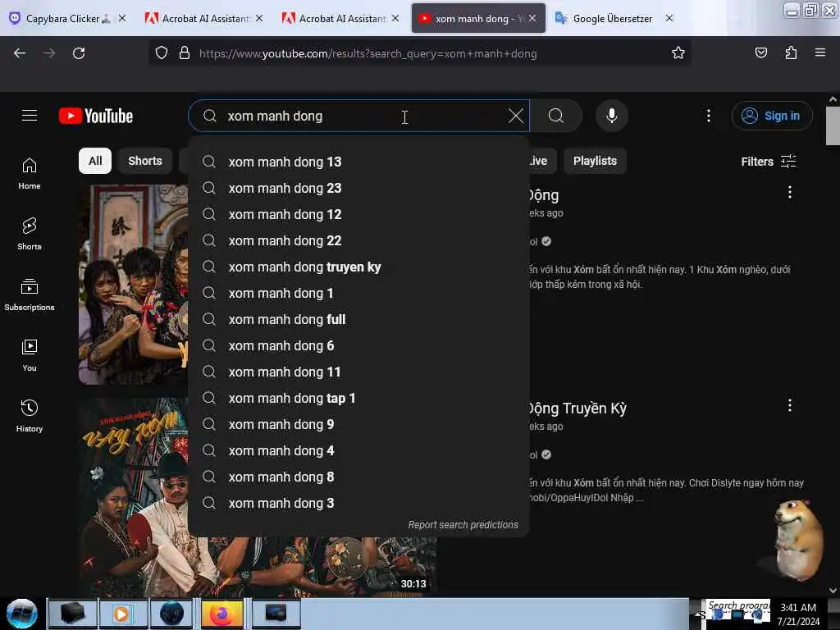
Task: Open the Windows Start orb
Action: pyautogui.click(x=22, y=614)
